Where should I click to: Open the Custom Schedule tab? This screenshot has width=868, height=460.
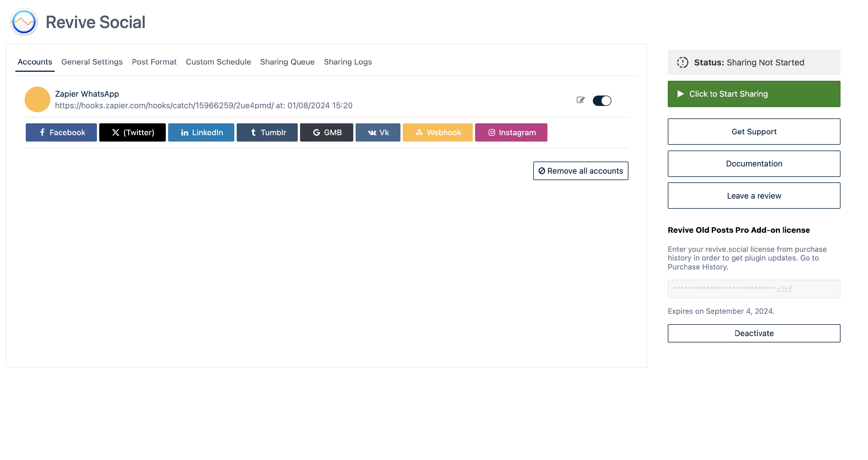tap(218, 62)
